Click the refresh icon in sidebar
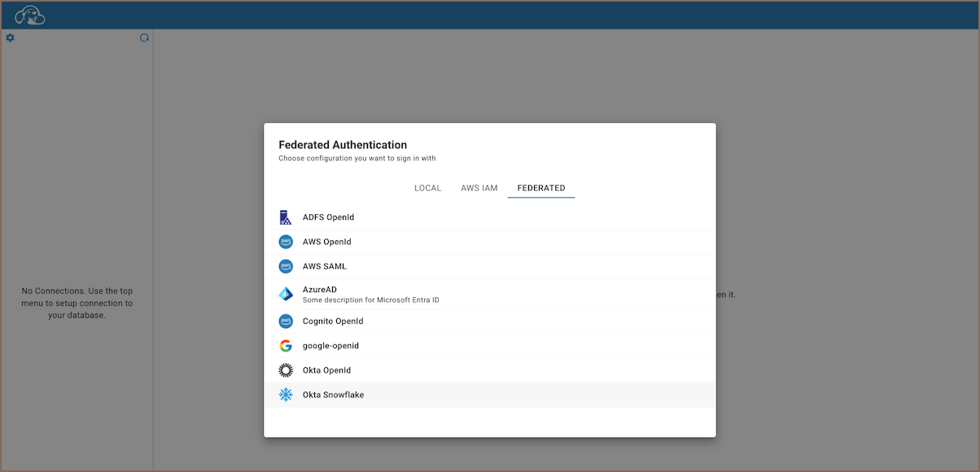Screen dimensions: 980x472 click(x=144, y=38)
